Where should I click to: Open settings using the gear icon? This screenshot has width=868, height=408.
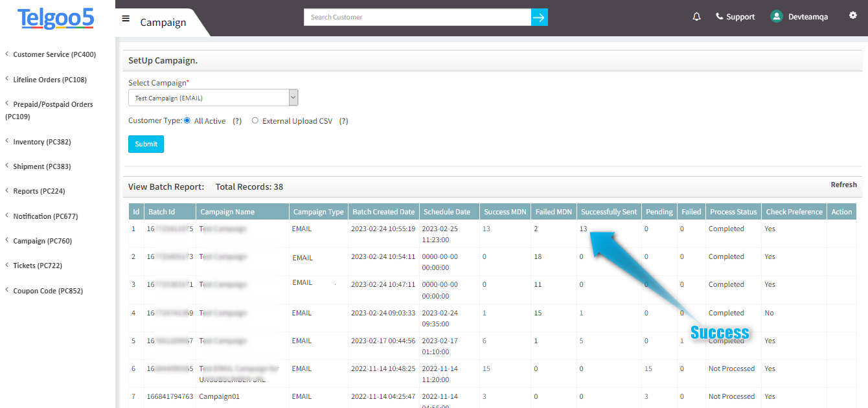click(853, 15)
